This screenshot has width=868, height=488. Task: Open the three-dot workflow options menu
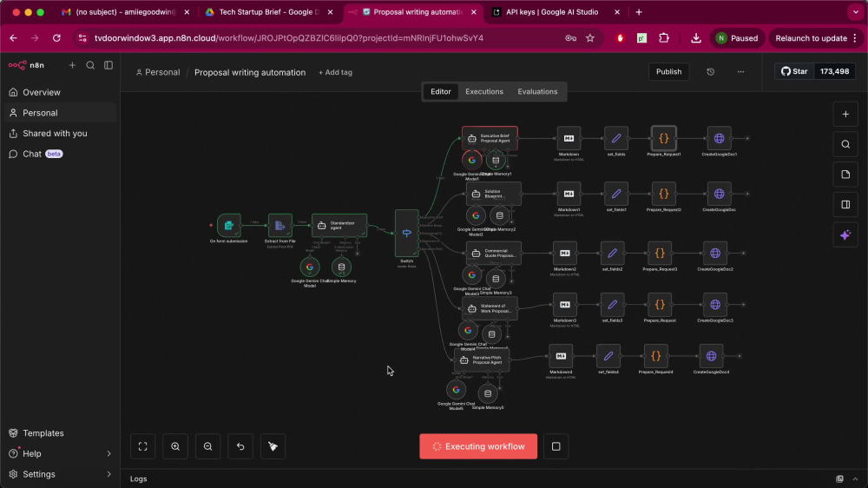pyautogui.click(x=740, y=72)
